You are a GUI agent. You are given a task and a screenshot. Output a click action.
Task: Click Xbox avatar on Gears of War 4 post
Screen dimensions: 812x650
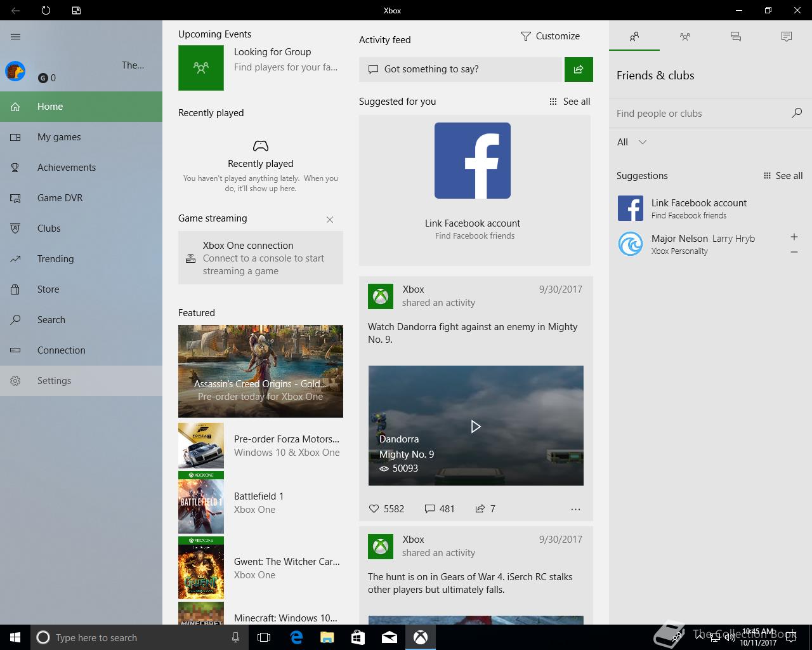(x=381, y=547)
